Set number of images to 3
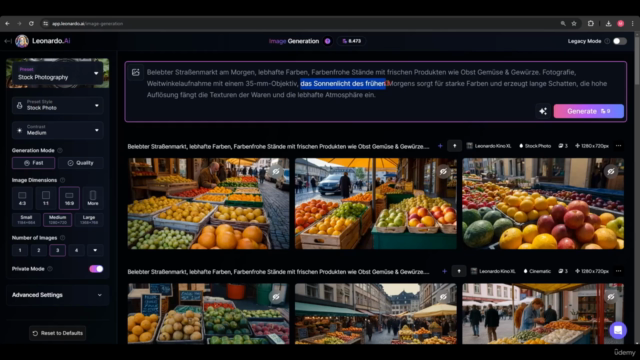The height and width of the screenshot is (360, 640). pyautogui.click(x=58, y=250)
